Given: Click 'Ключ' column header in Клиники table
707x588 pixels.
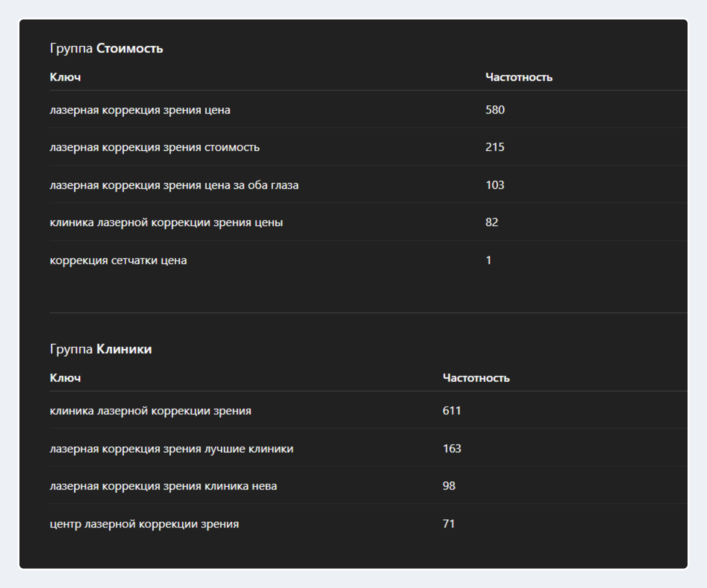Looking at the screenshot, I should 65,378.
